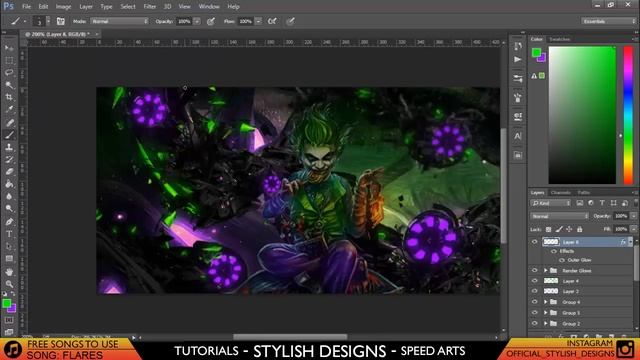
Task: Expand Group 4 folder
Action: pos(545,302)
